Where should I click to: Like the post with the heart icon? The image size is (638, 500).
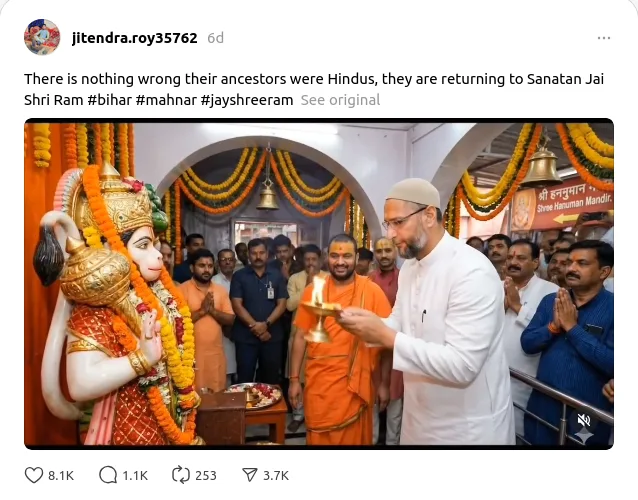pos(34,475)
